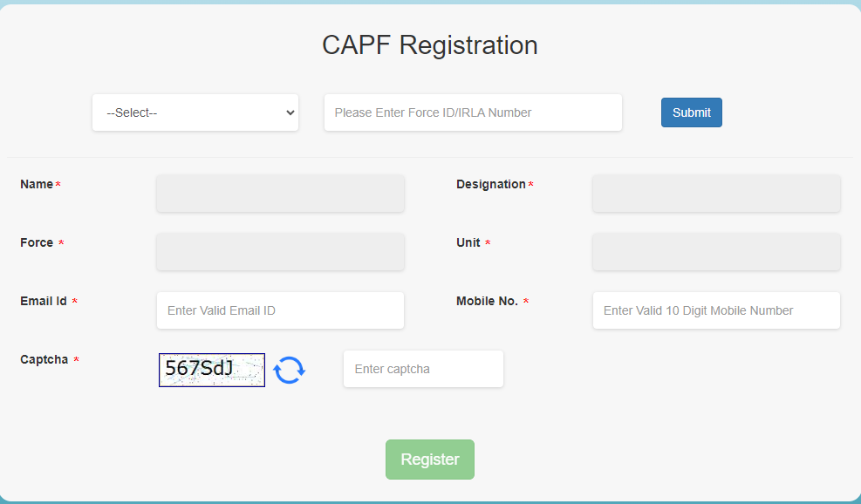
Task: Open the --Select-- force type dropdown
Action: click(x=195, y=112)
